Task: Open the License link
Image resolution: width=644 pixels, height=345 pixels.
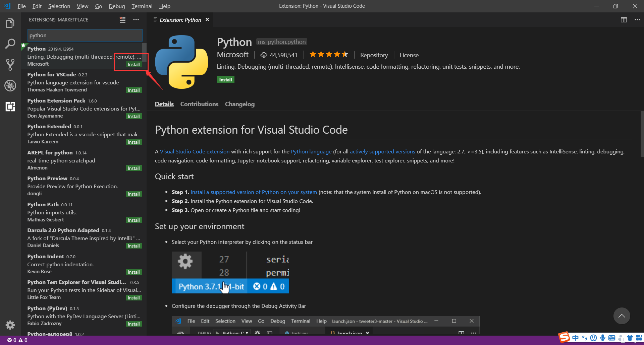Action: tap(409, 55)
